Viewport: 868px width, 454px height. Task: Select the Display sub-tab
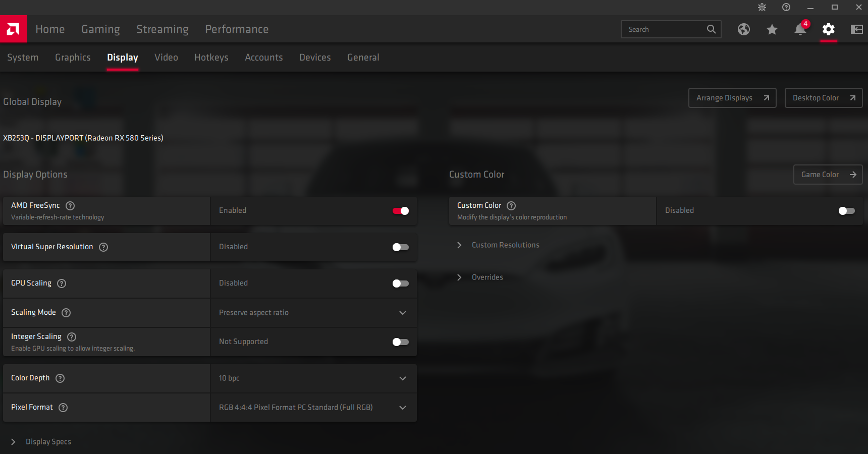click(123, 58)
